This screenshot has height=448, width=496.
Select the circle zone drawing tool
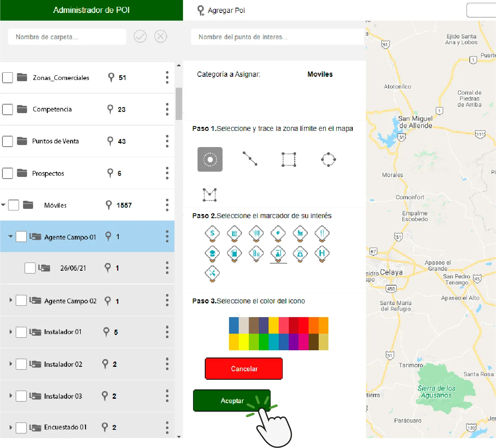[328, 160]
